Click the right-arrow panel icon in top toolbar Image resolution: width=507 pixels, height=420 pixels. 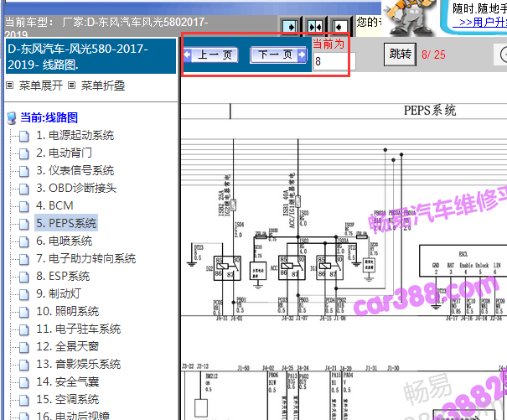(x=290, y=27)
